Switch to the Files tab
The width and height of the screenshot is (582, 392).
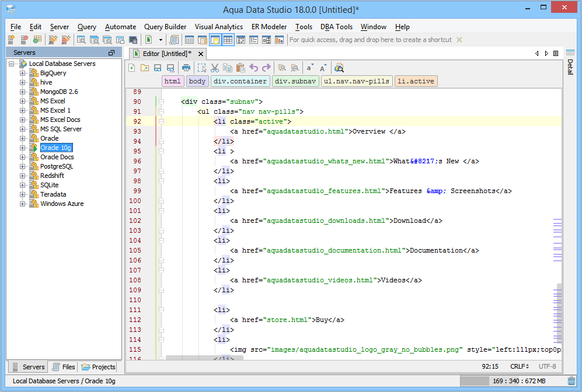tap(64, 367)
